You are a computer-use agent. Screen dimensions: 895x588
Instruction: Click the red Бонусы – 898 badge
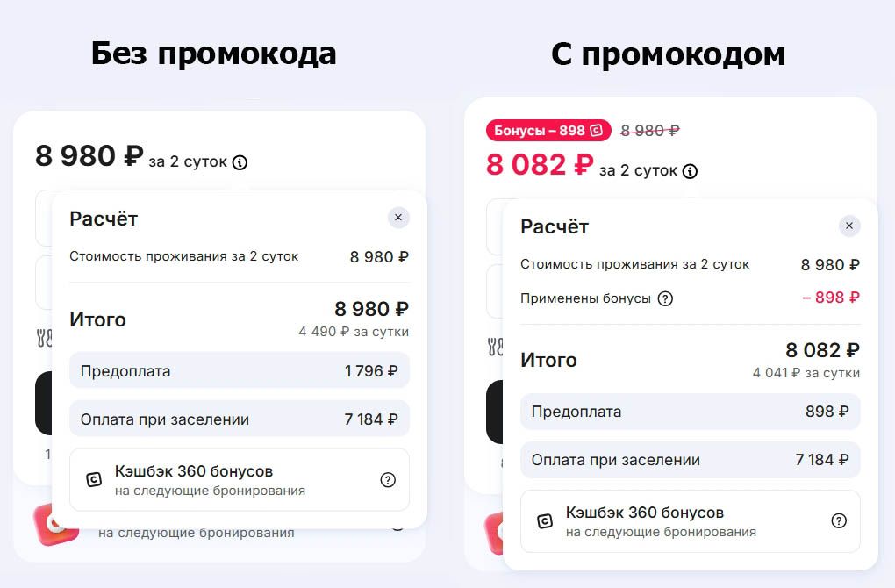[x=548, y=131]
